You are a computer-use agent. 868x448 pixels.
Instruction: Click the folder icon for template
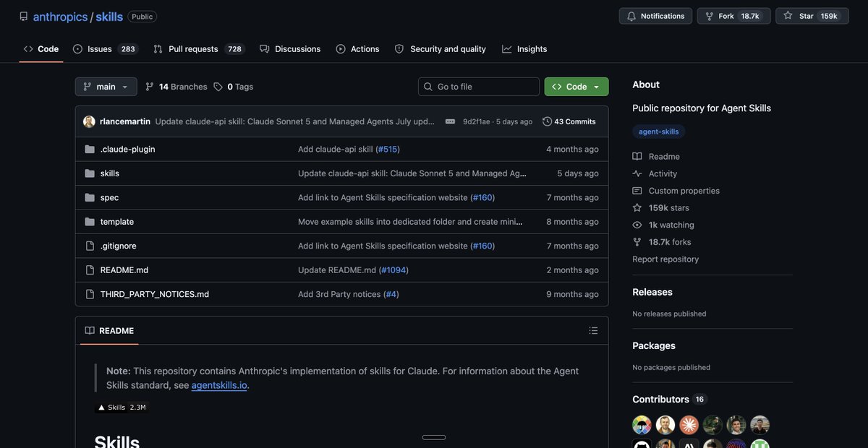(x=90, y=222)
